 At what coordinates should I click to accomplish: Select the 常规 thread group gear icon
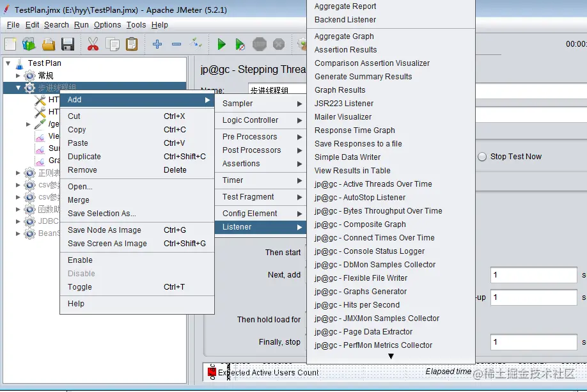click(x=29, y=75)
